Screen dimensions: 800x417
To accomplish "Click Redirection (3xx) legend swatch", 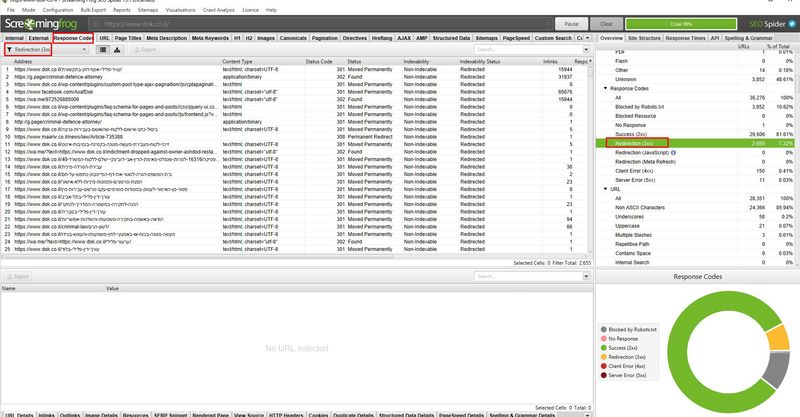I will pyautogui.click(x=604, y=357).
